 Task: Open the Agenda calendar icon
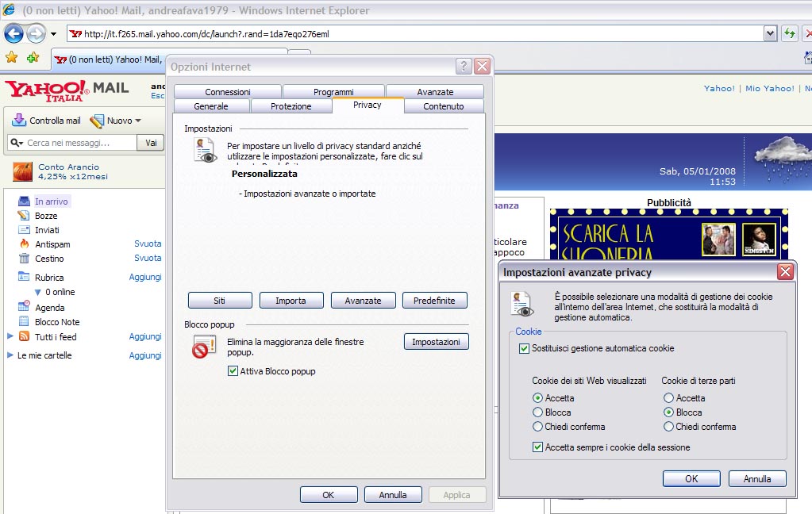pyautogui.click(x=24, y=306)
